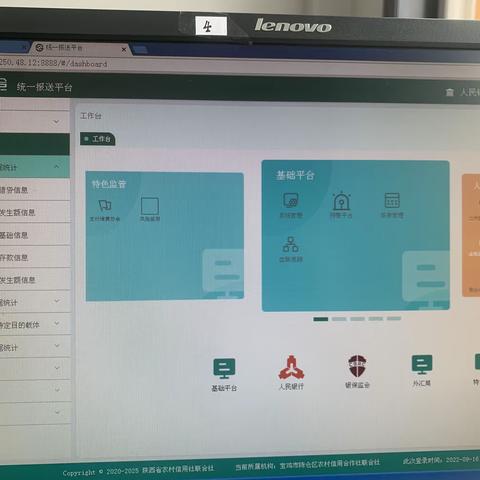Click the bank building icon in header
Viewport: 480px width, 480px height.
pyautogui.click(x=450, y=92)
